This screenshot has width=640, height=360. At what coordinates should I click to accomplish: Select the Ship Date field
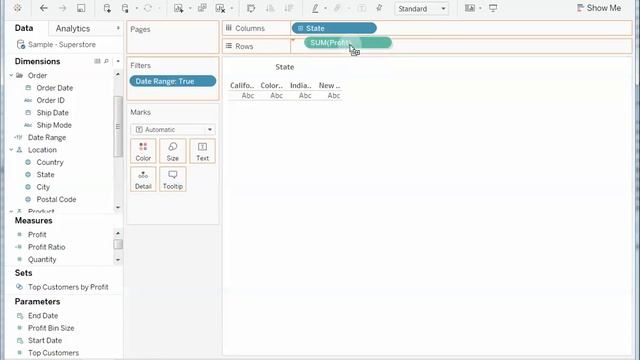(52, 113)
